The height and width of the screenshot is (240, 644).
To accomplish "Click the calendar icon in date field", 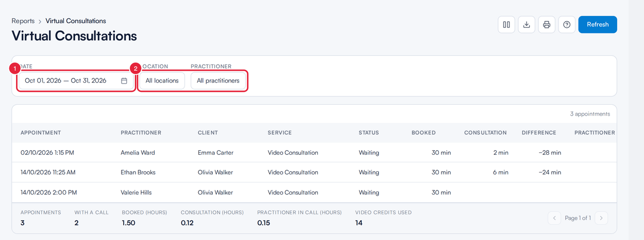I will 124,81.
